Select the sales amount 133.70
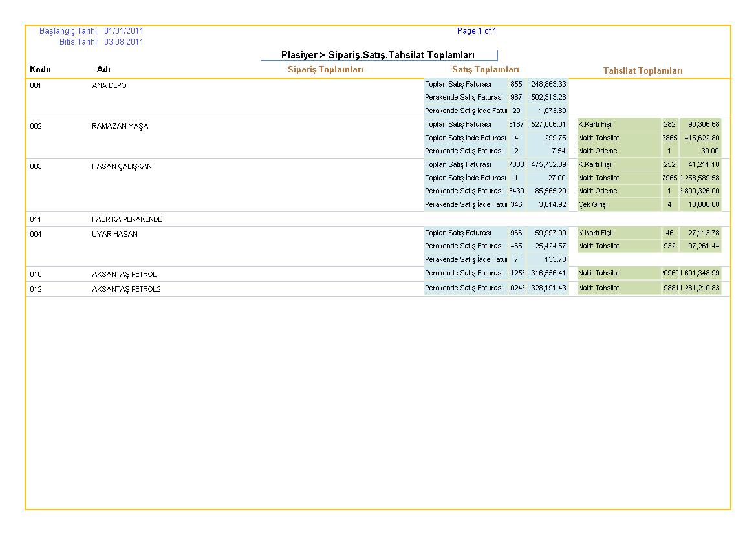Viewport: 756px width, 534px height. 556,259
